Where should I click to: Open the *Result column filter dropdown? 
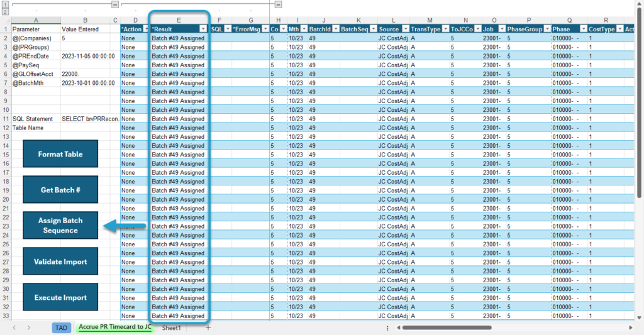click(203, 29)
